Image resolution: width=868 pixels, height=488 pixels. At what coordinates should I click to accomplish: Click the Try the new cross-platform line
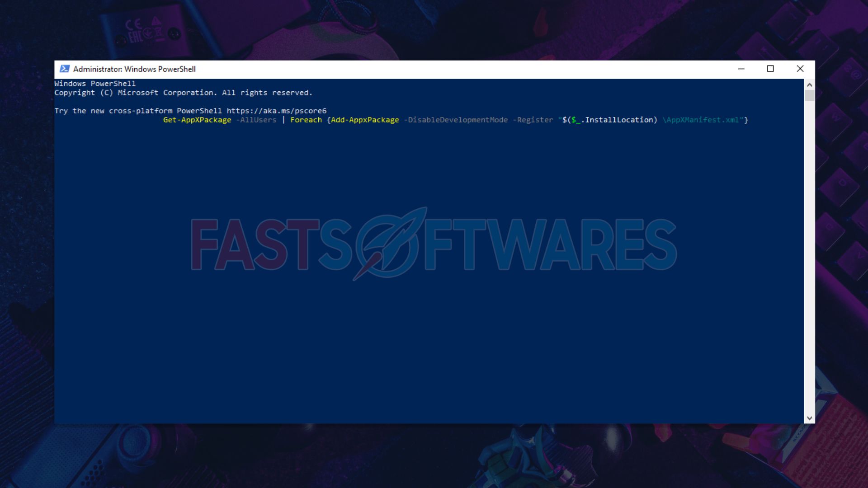(190, 111)
